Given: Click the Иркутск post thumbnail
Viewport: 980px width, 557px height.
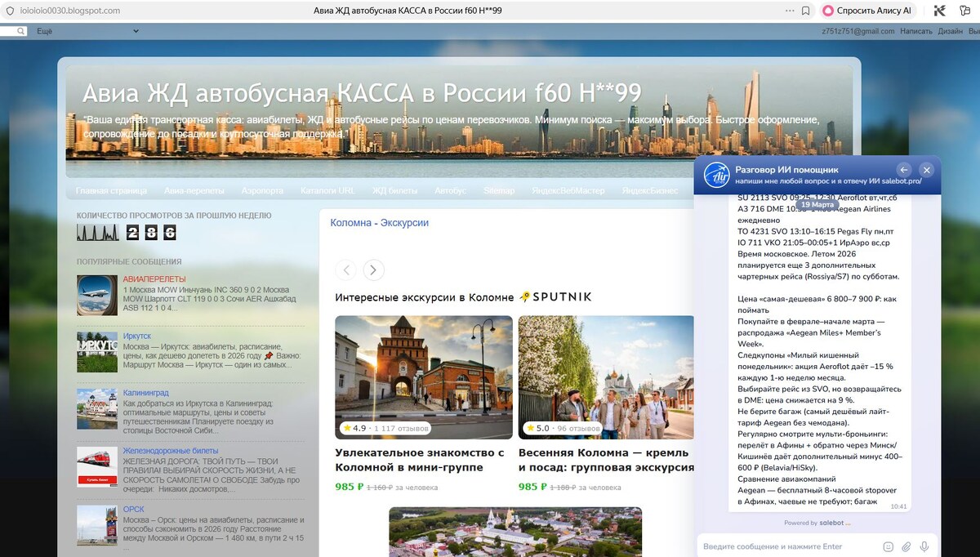Looking at the screenshot, I should pyautogui.click(x=97, y=352).
